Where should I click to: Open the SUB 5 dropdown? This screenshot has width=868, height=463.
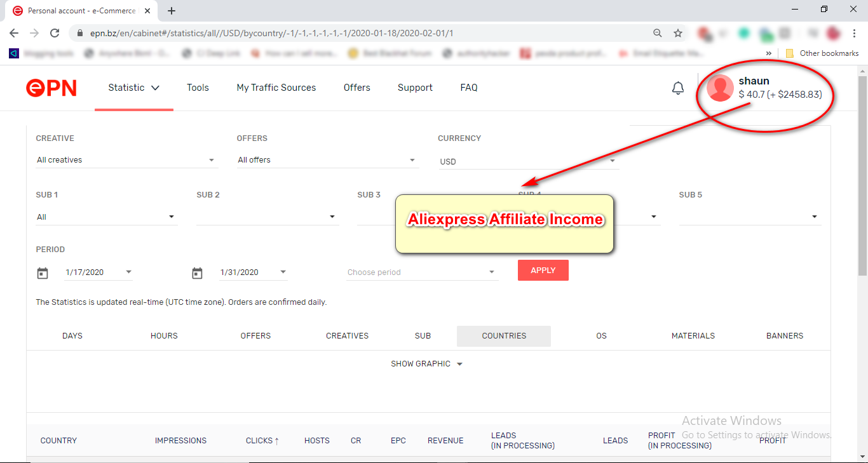750,217
